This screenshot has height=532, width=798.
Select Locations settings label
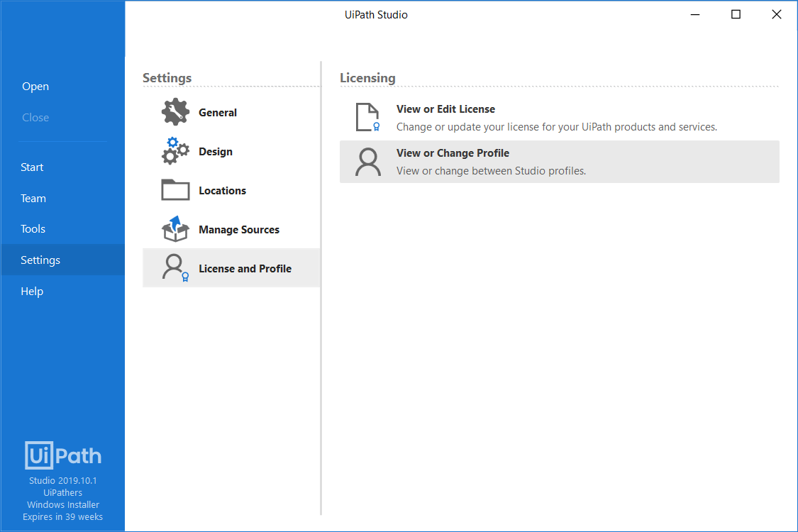point(222,190)
